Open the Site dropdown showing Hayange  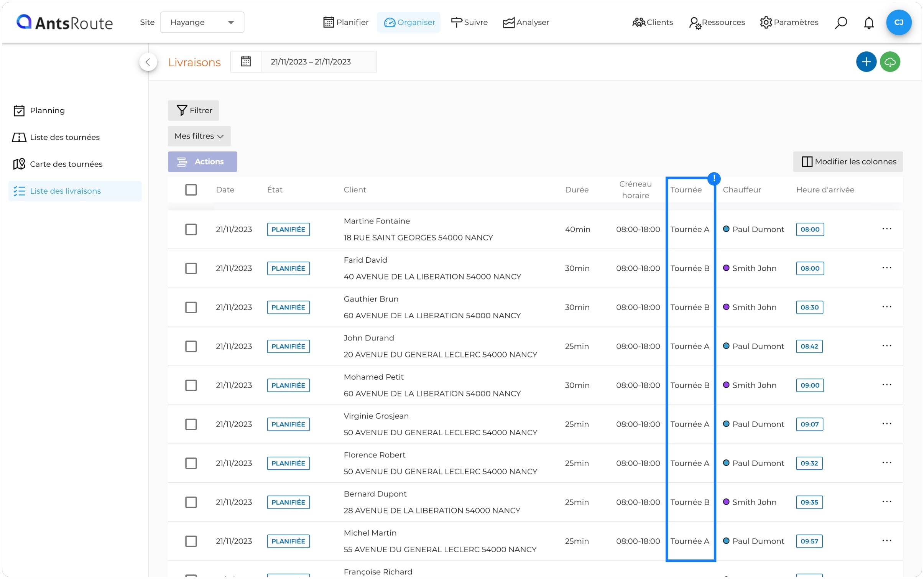[202, 22]
